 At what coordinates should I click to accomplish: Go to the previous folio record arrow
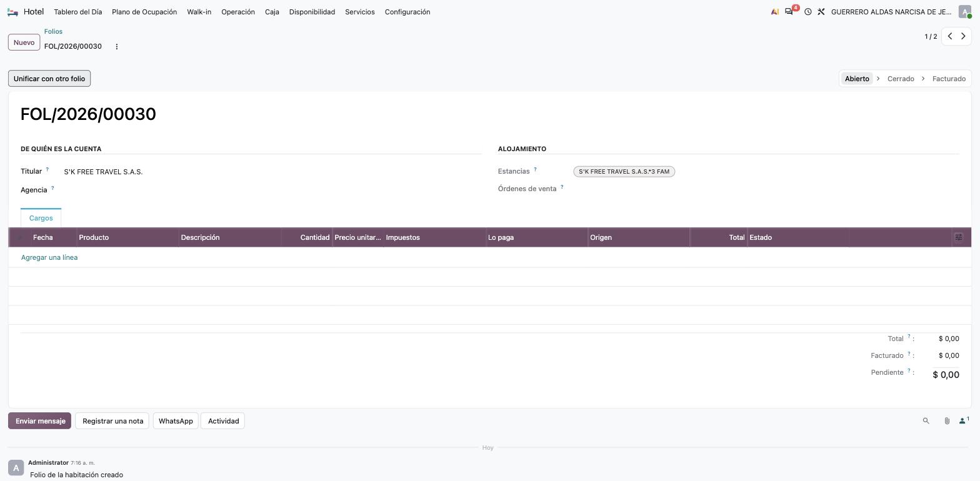pyautogui.click(x=950, y=36)
